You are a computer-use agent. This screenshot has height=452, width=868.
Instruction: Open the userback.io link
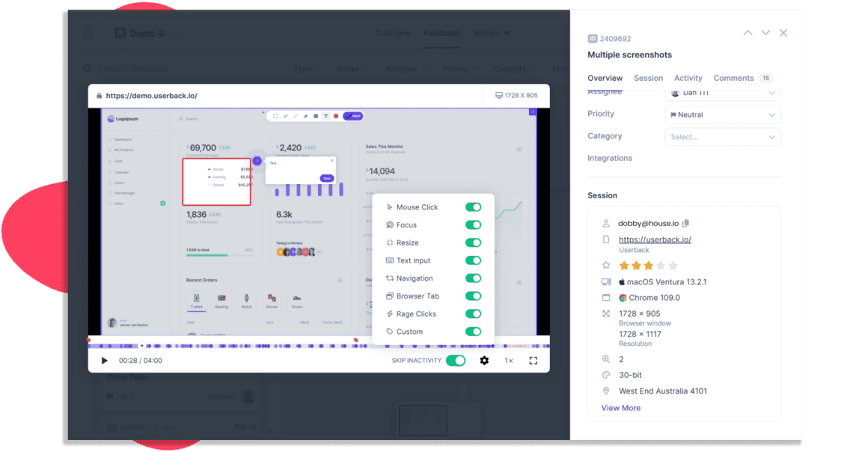pyautogui.click(x=655, y=239)
